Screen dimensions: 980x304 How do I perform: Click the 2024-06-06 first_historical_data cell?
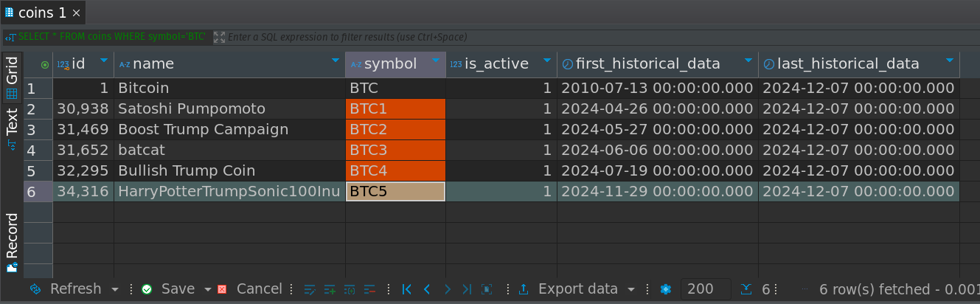pos(657,151)
